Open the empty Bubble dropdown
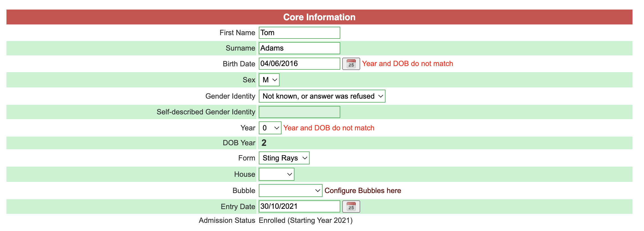Screen dimensions: 644x231 click(x=290, y=191)
